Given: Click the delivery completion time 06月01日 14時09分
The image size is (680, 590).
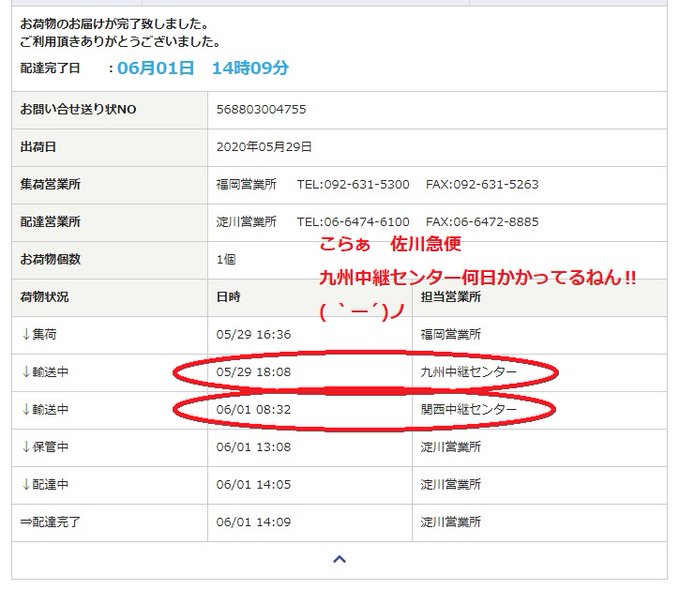Looking at the screenshot, I should [x=203, y=69].
